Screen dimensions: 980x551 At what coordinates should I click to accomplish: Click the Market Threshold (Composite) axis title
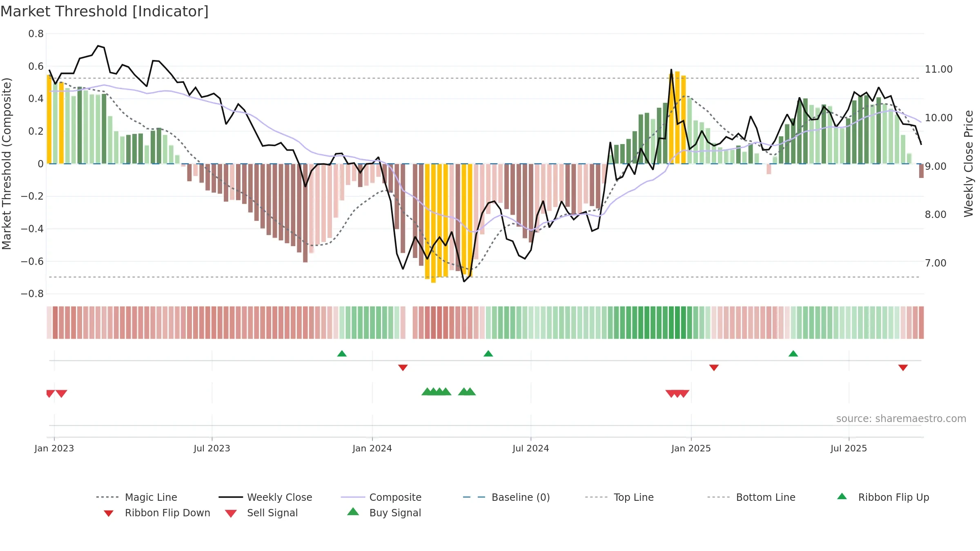[7, 163]
